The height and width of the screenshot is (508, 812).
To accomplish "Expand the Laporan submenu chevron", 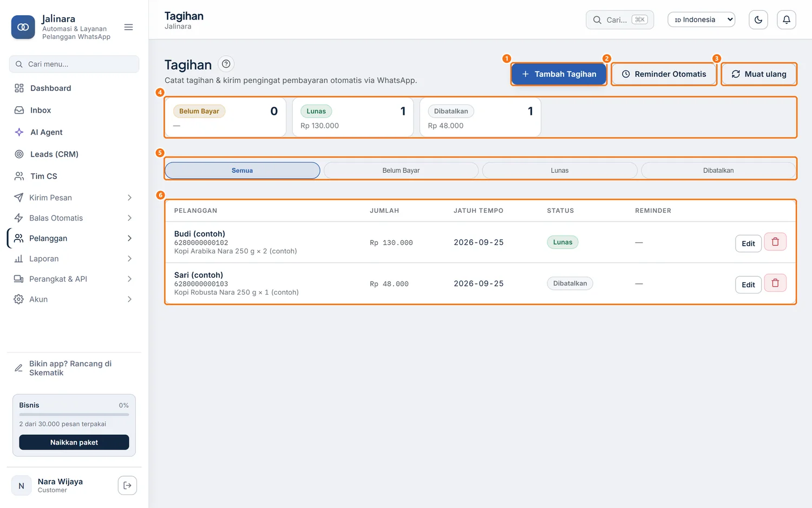I will click(x=129, y=259).
